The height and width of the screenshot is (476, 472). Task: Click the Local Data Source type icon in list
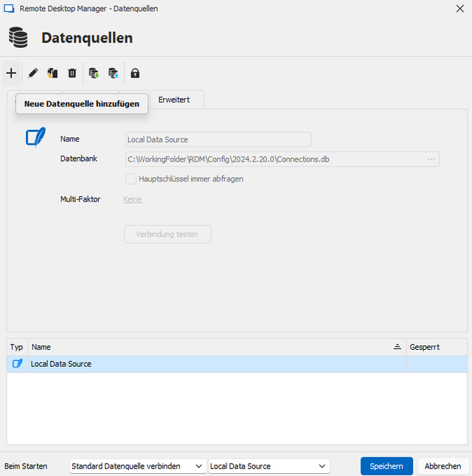(x=17, y=364)
